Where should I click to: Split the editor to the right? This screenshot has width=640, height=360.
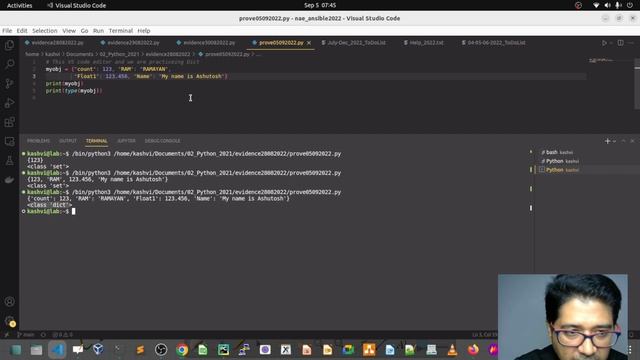pos(620,42)
